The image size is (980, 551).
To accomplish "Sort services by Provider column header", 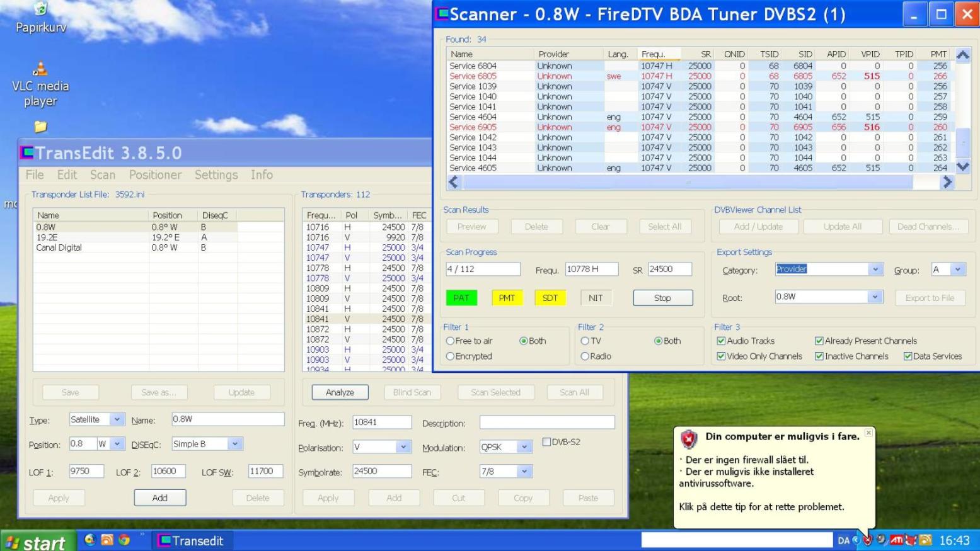I will point(568,54).
